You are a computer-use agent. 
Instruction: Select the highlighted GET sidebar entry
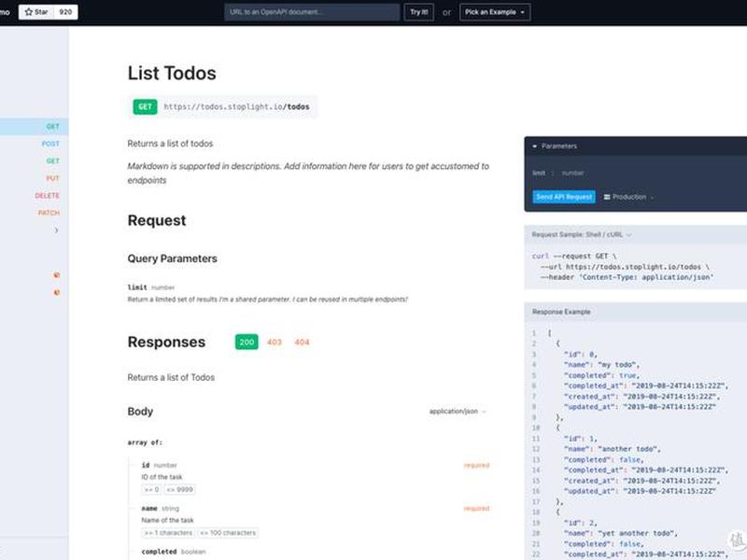pyautogui.click(x=34, y=126)
